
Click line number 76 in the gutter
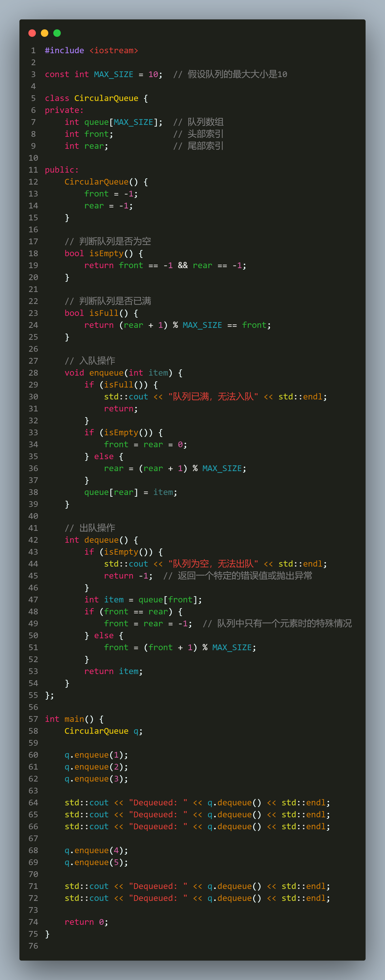click(x=33, y=946)
